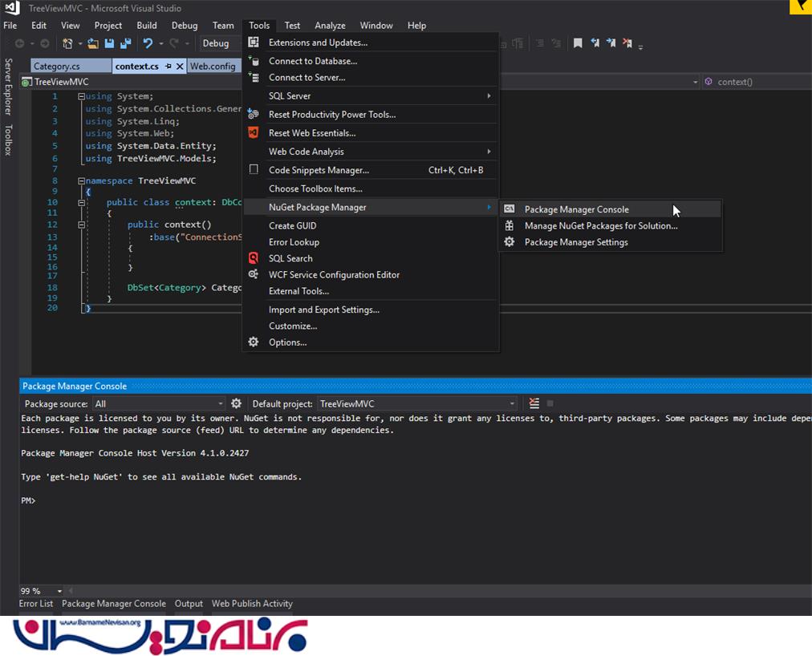Click the SQL Search red icon

pyautogui.click(x=254, y=258)
